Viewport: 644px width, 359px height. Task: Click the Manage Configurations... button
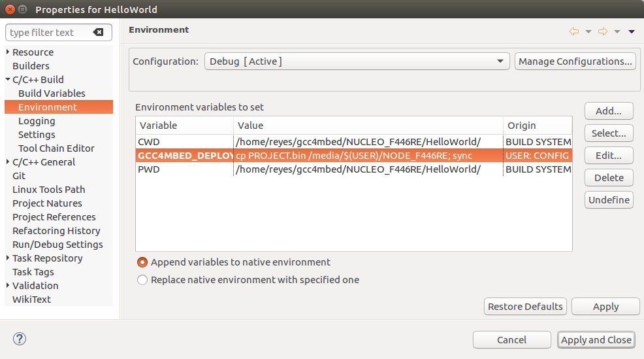(575, 61)
